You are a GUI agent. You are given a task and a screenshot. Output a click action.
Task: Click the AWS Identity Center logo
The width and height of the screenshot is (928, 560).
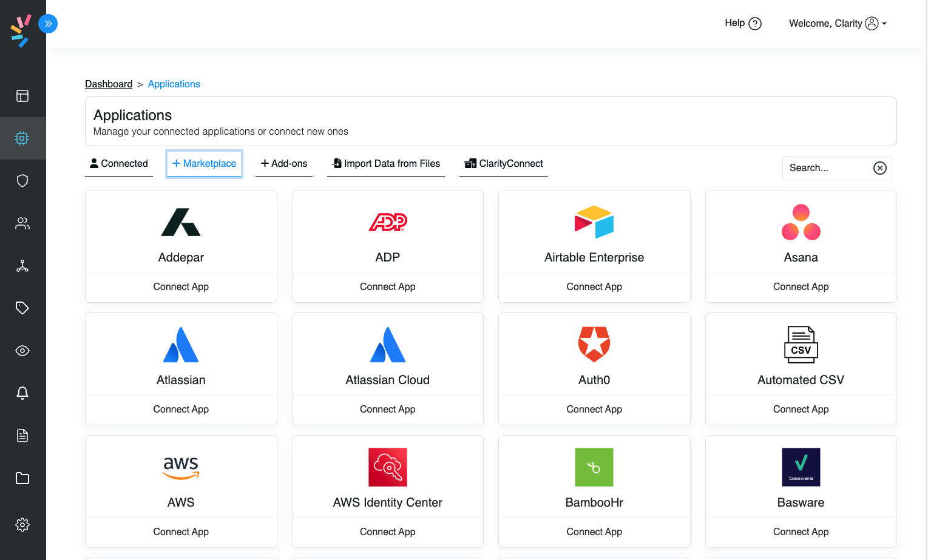click(388, 467)
